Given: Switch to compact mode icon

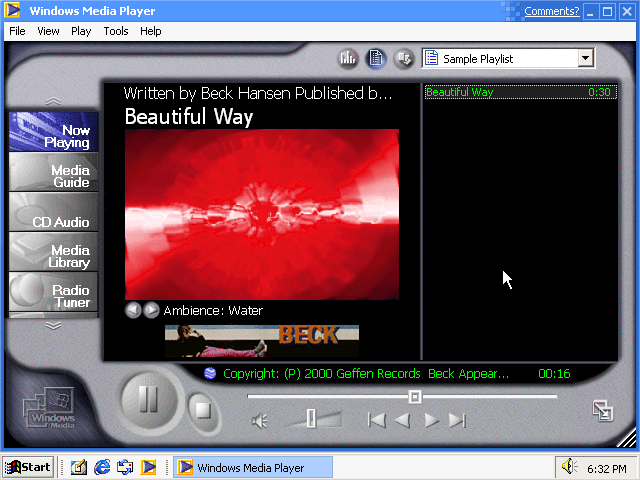Looking at the screenshot, I should (x=603, y=411).
